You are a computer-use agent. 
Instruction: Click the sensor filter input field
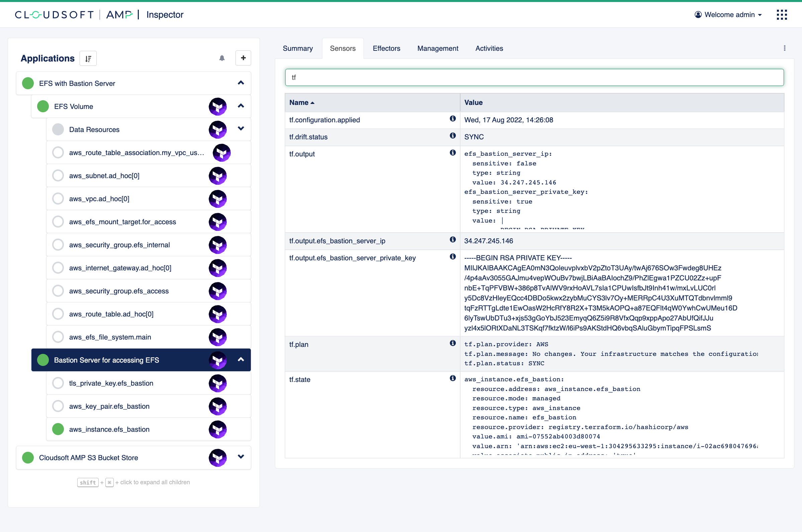click(x=534, y=77)
